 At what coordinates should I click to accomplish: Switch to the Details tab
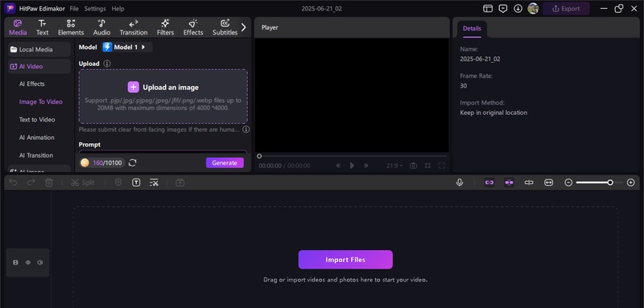[472, 29]
